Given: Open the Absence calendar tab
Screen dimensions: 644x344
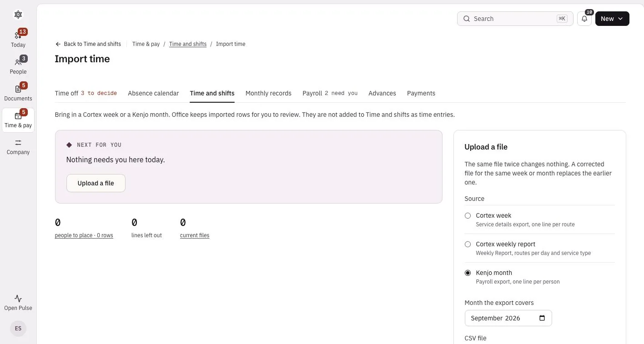Looking at the screenshot, I should click(x=153, y=93).
